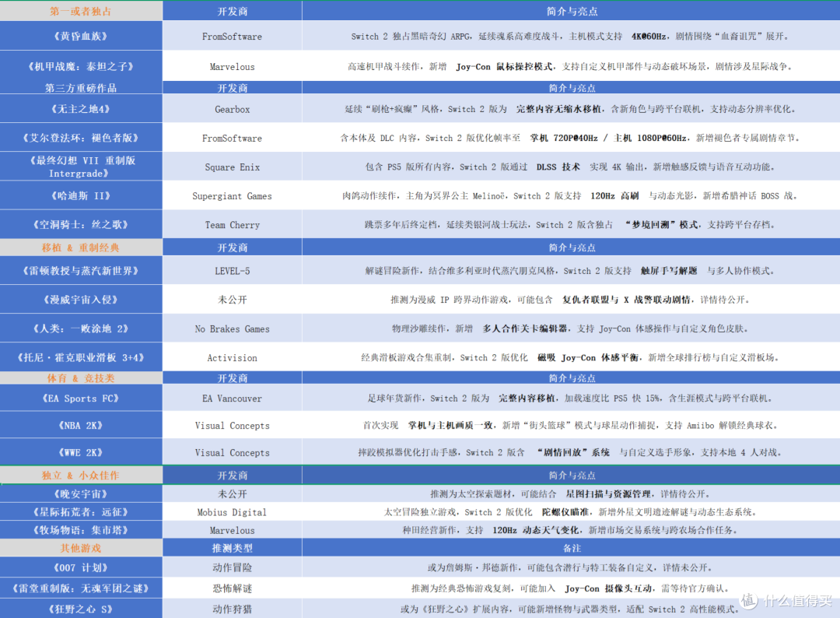Image resolution: width=840 pixels, height=618 pixels.
Task: Select the LEVEL-5 developer cell
Action: click(x=232, y=271)
